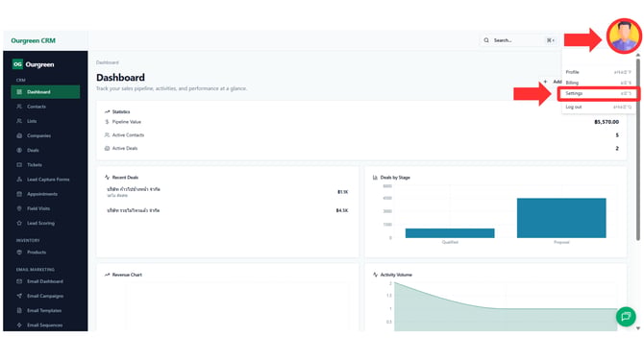Click the Email Campaigns send icon
The width and height of the screenshot is (644, 361).
(x=19, y=296)
